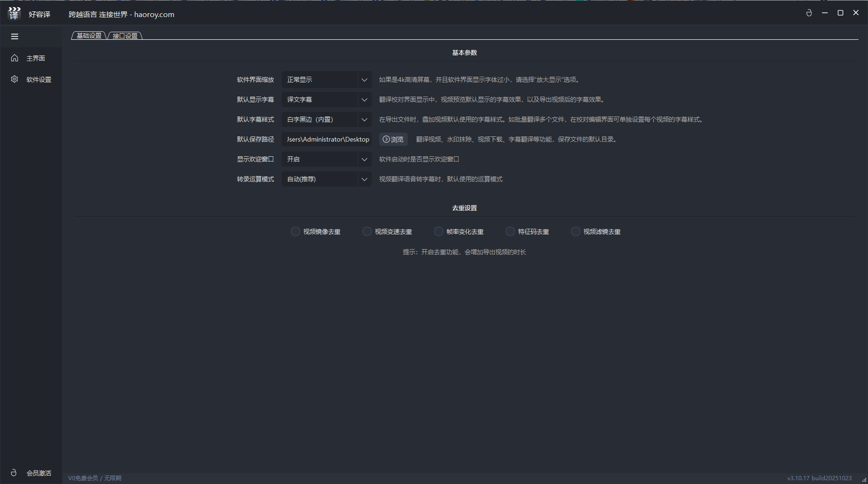Enable 视频镜像去重 option
Viewport: 868px width, 484px height.
pyautogui.click(x=295, y=232)
